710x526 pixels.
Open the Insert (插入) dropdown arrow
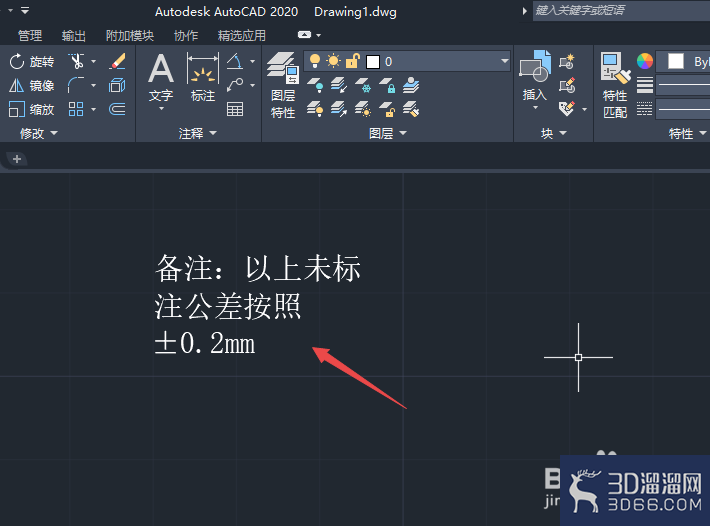coord(535,108)
